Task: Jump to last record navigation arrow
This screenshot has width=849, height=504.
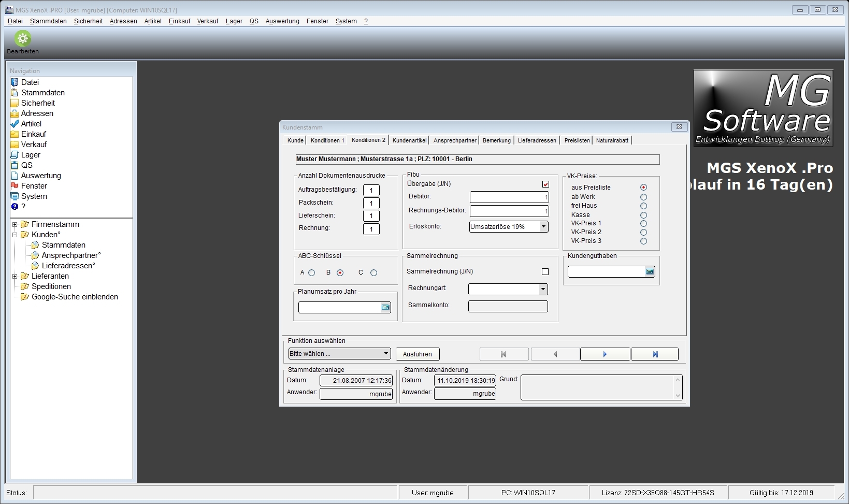Action: point(655,354)
